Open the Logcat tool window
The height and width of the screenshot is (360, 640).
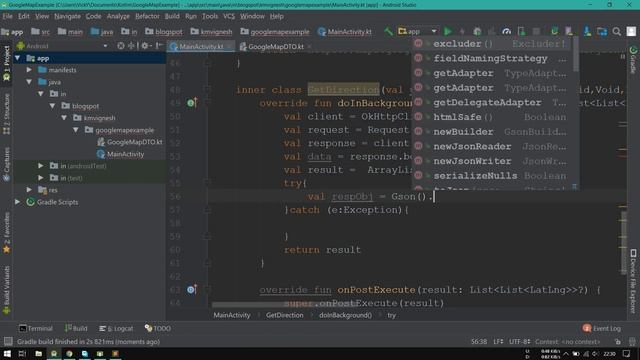(116, 328)
